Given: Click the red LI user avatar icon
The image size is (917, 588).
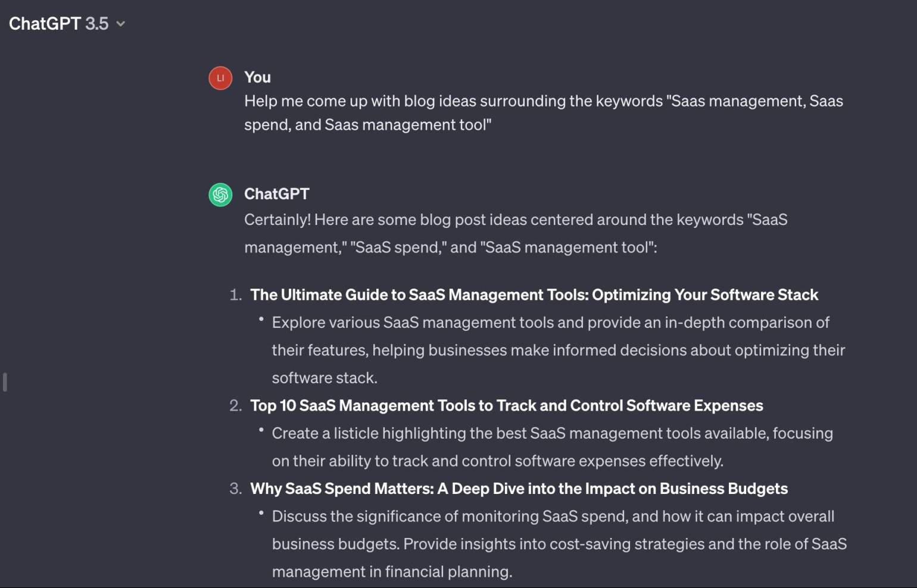Looking at the screenshot, I should coord(220,78).
